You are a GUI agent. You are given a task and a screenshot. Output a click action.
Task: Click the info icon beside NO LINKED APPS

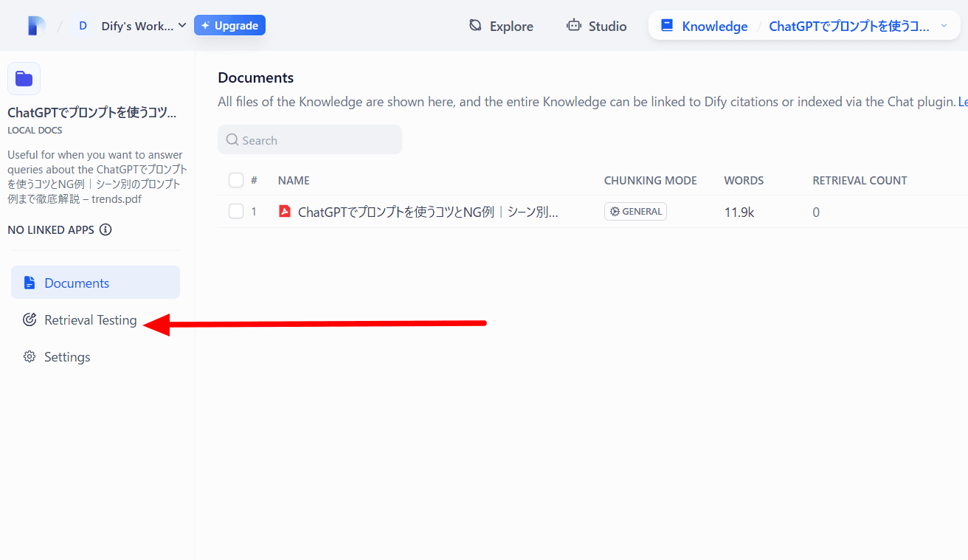[x=106, y=229]
